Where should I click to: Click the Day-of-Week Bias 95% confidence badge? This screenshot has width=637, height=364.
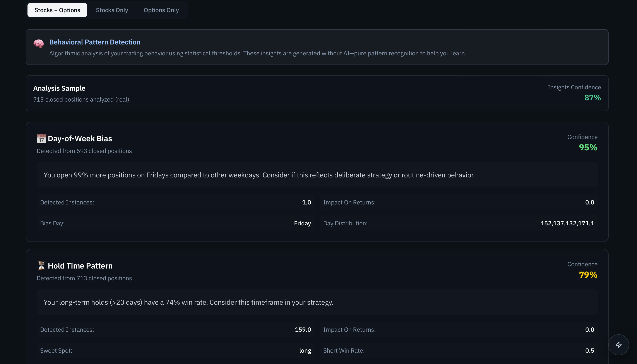tap(588, 147)
